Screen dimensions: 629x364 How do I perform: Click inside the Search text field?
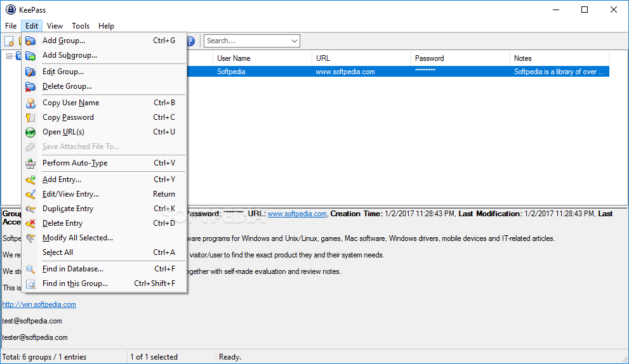pyautogui.click(x=247, y=41)
